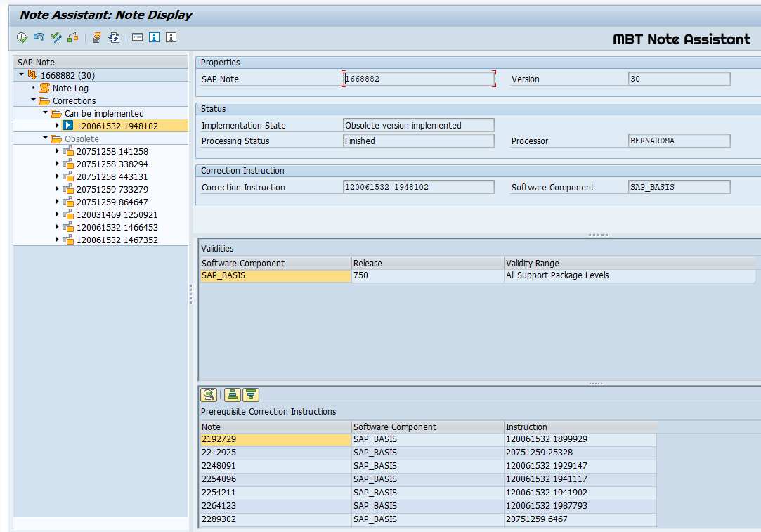Click the blue information icon
Viewport: 761px width, 532px height.
(154, 37)
